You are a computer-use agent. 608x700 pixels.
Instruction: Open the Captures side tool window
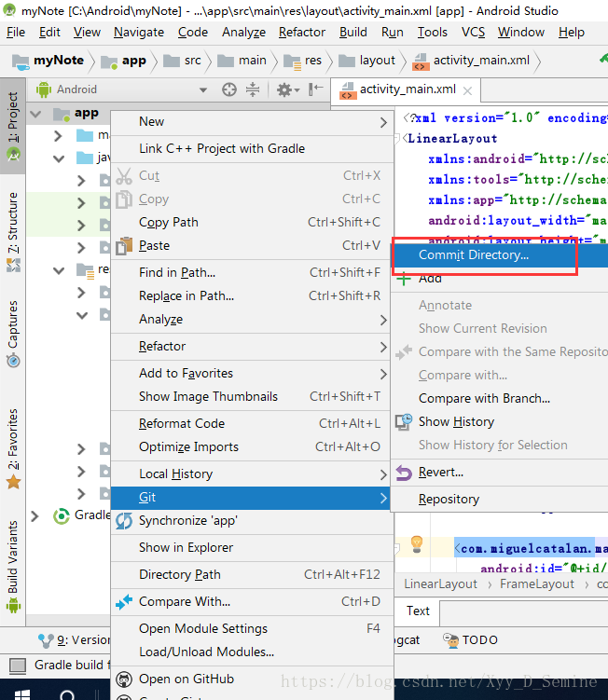13,334
